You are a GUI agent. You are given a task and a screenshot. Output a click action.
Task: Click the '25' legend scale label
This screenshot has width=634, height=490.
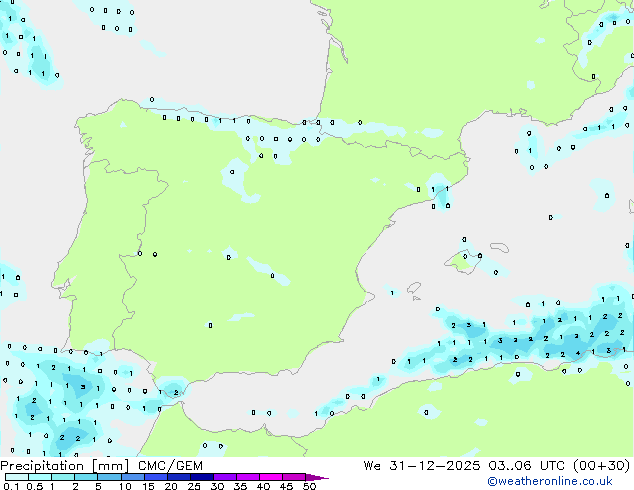[x=194, y=486]
